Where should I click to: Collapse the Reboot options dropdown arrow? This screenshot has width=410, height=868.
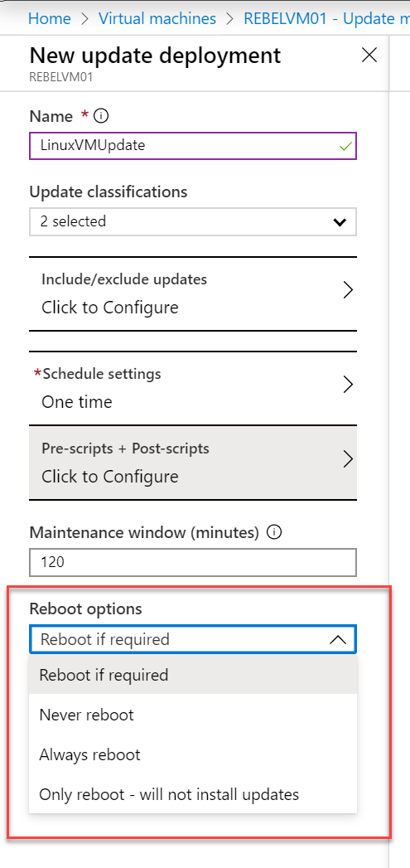point(337,640)
